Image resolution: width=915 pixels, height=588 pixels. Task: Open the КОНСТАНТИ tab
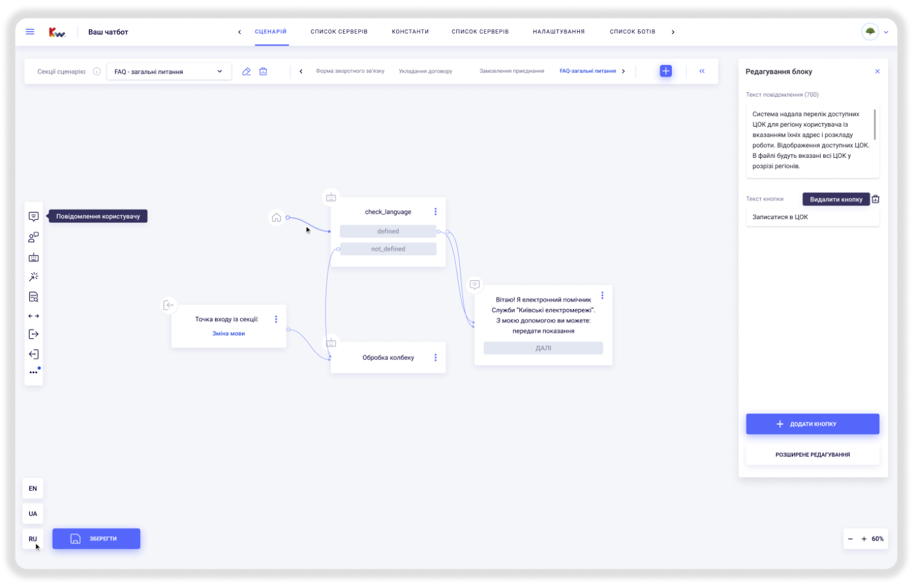click(x=410, y=32)
